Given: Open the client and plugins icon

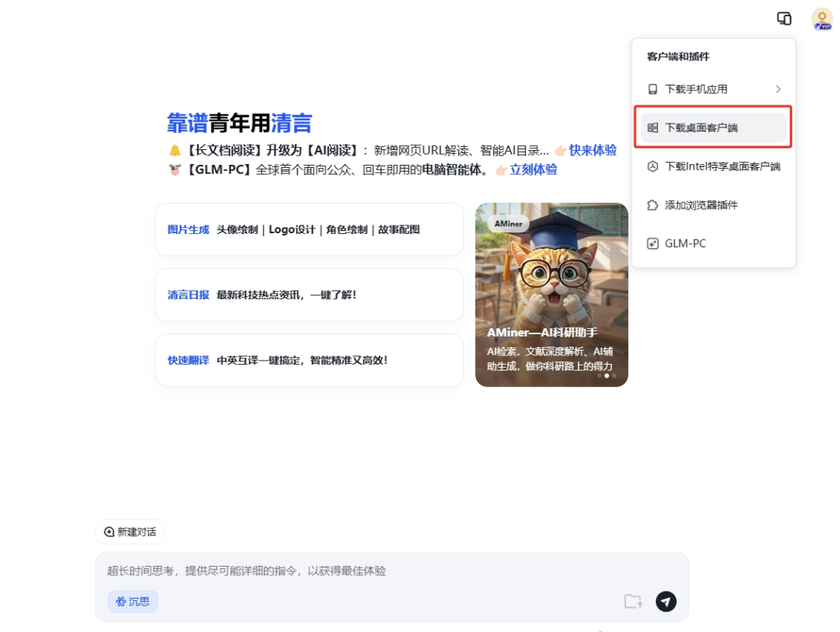Looking at the screenshot, I should pos(784,19).
